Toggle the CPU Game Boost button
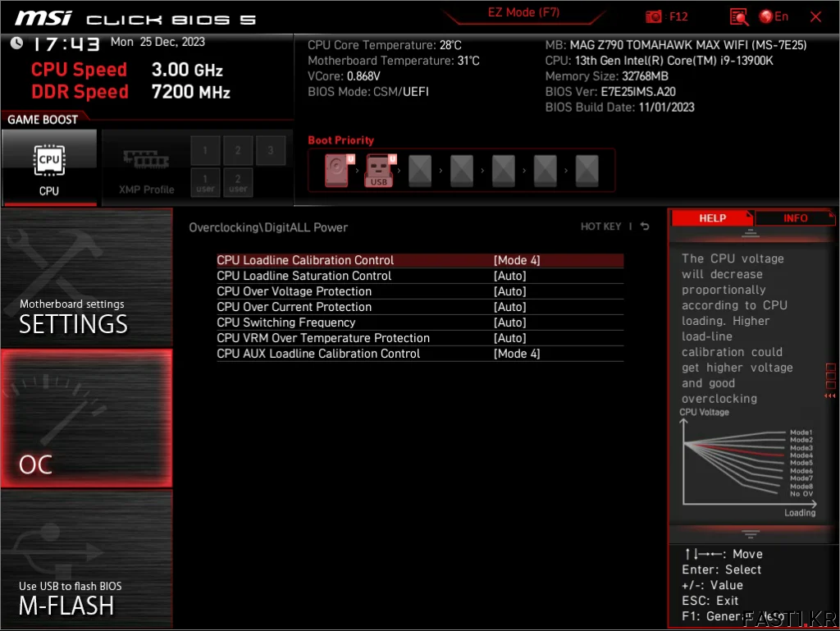 click(49, 167)
